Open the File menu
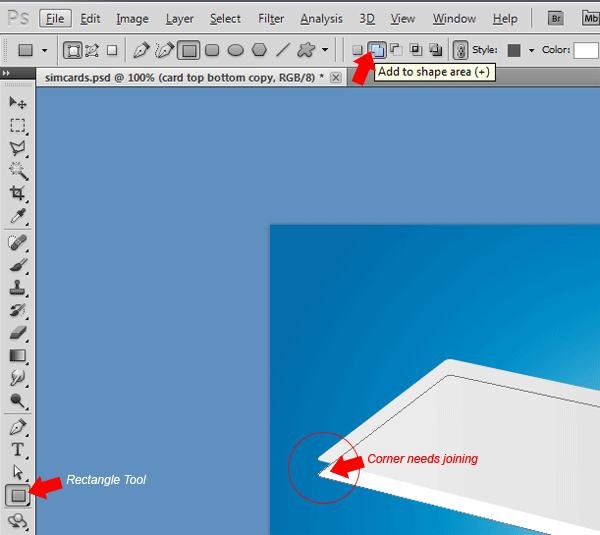This screenshot has height=535, width=600. point(55,19)
